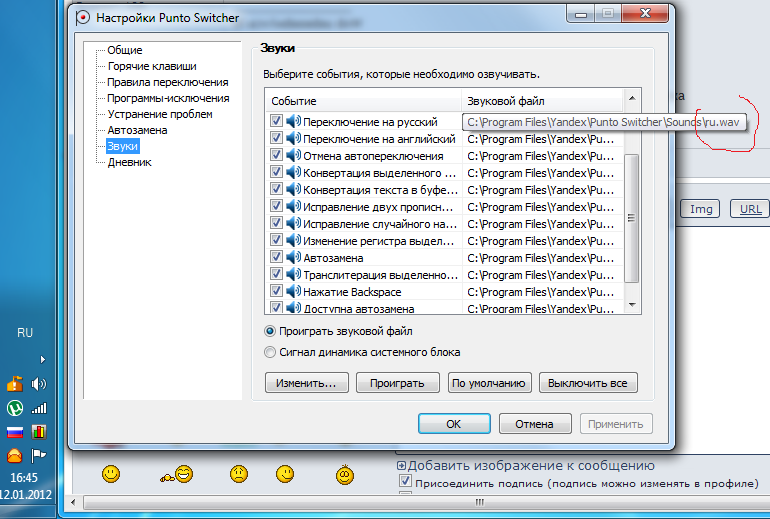This screenshot has height=519, width=770.
Task: Click the event list vertical scrollbar thumb
Action: point(632,218)
